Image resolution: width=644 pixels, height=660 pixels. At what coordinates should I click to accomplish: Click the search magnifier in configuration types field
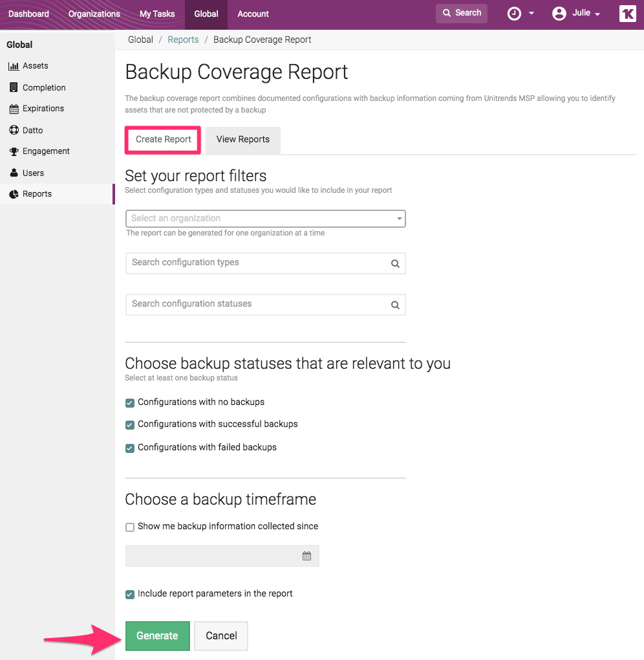394,263
